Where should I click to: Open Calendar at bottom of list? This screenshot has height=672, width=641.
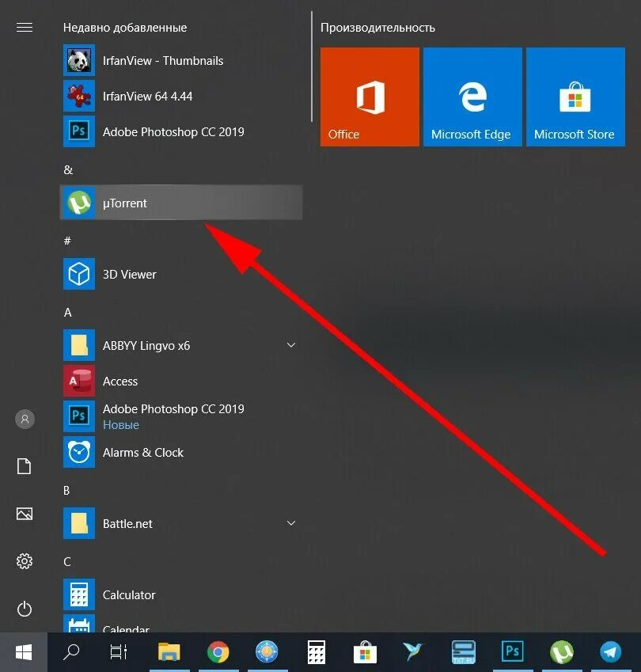(181, 623)
